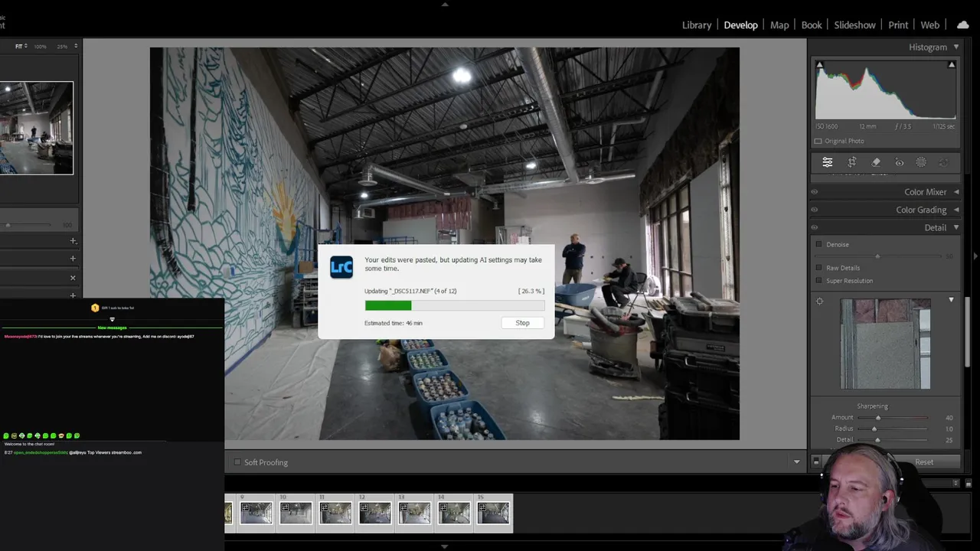Select filmstrip thumbnail 12
The width and height of the screenshot is (980, 551).
coord(375,513)
